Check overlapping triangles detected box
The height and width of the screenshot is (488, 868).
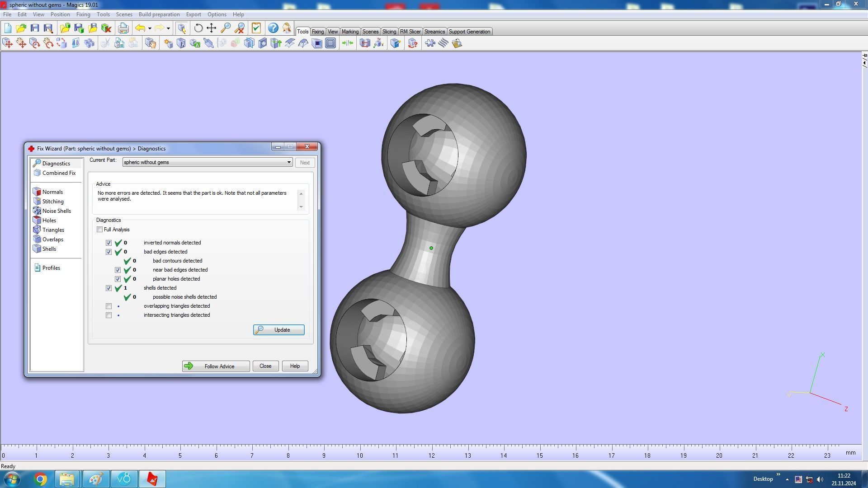click(x=108, y=306)
